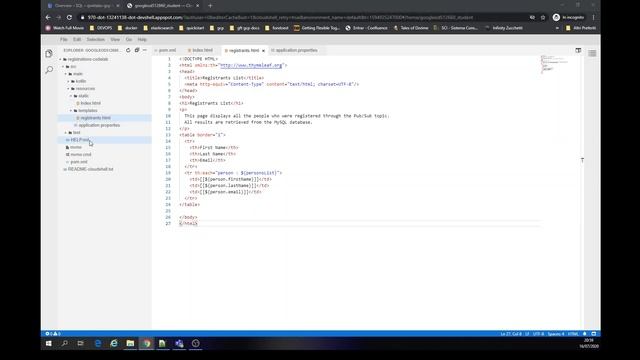Open the Windows Start menu
Image resolution: width=640 pixels, height=360 pixels.
(x=49, y=344)
